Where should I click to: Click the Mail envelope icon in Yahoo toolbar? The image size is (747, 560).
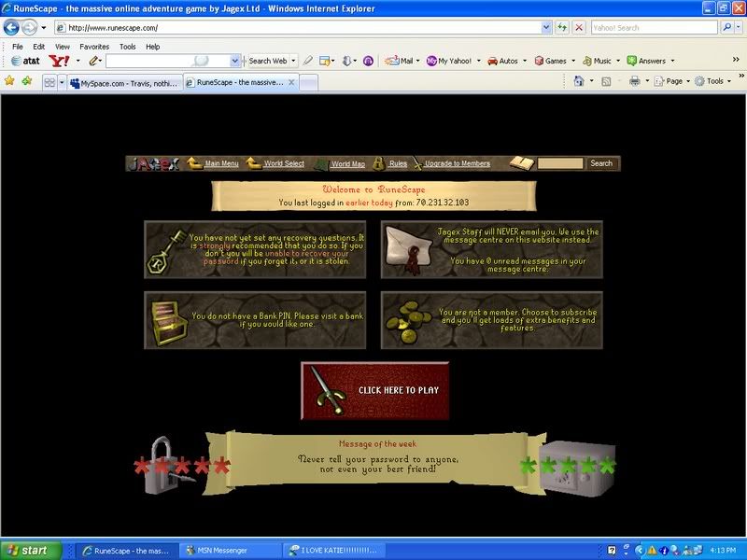pos(391,61)
